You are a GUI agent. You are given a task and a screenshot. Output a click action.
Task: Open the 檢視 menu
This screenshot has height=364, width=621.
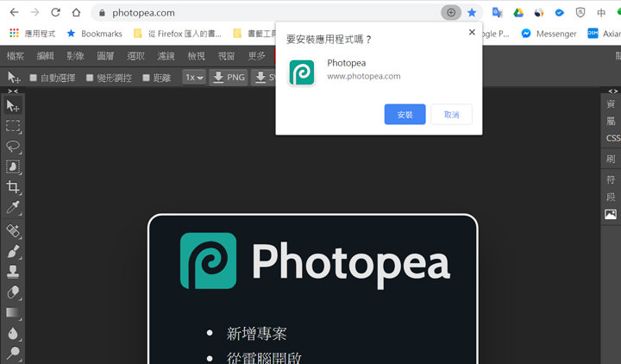coord(196,56)
